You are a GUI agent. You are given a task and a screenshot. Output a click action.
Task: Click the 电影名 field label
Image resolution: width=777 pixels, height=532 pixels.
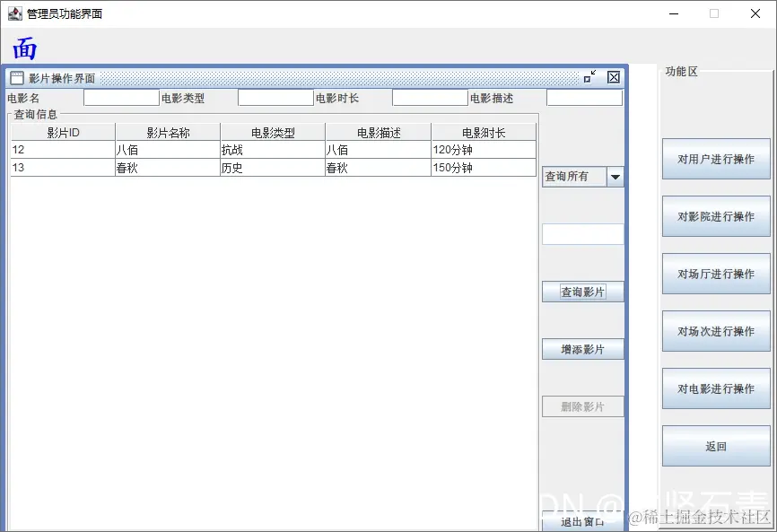pos(23,98)
